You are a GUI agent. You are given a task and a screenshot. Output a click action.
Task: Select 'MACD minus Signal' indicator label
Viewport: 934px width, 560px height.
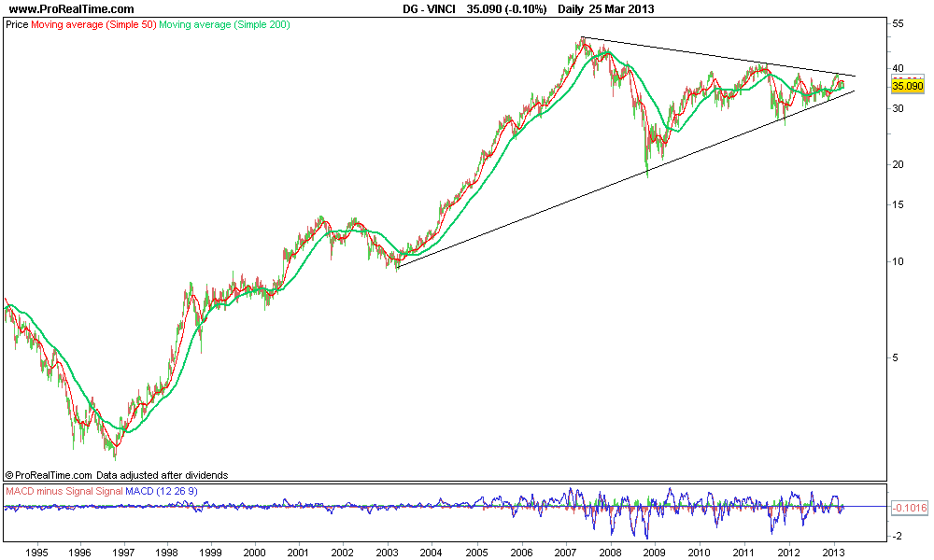point(50,491)
